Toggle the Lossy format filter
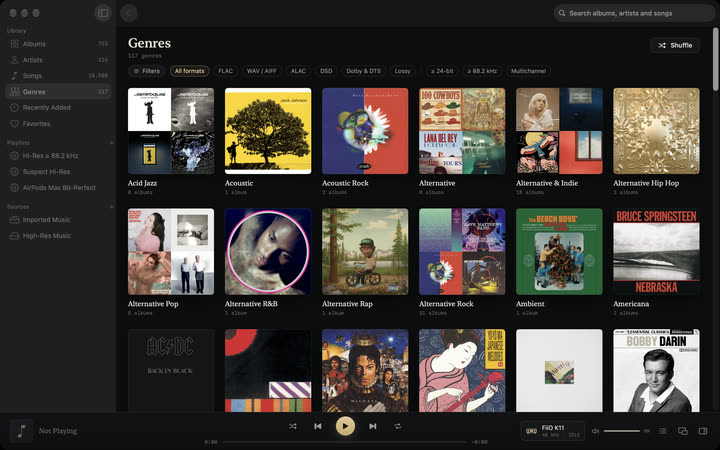 [x=402, y=71]
